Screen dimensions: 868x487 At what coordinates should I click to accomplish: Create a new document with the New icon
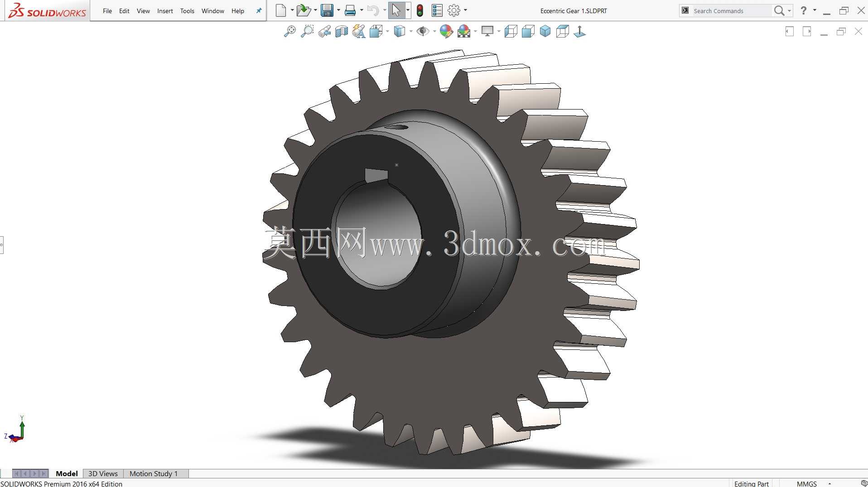click(281, 10)
